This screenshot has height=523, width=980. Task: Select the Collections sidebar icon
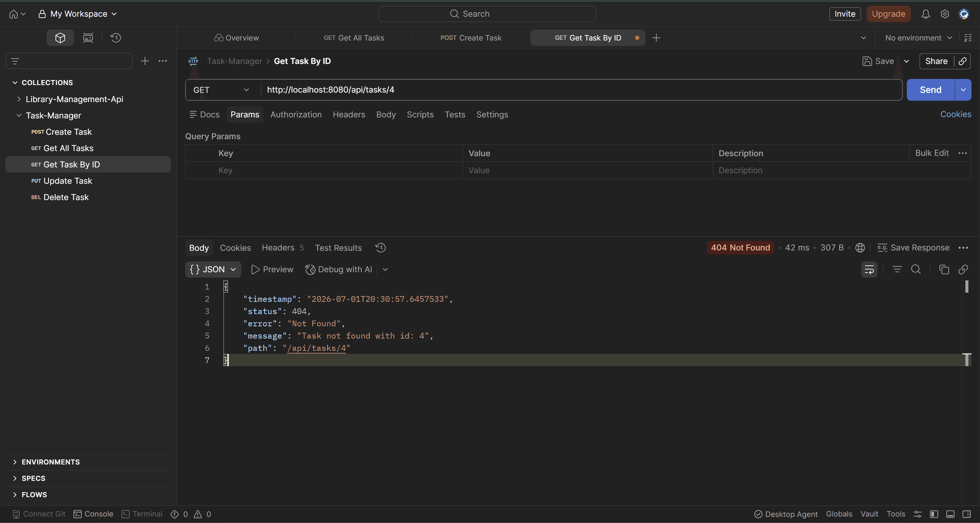point(60,38)
